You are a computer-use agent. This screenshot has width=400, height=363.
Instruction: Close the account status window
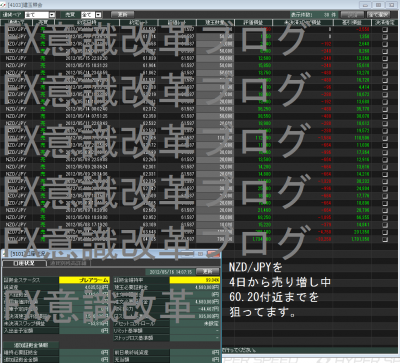point(213,254)
